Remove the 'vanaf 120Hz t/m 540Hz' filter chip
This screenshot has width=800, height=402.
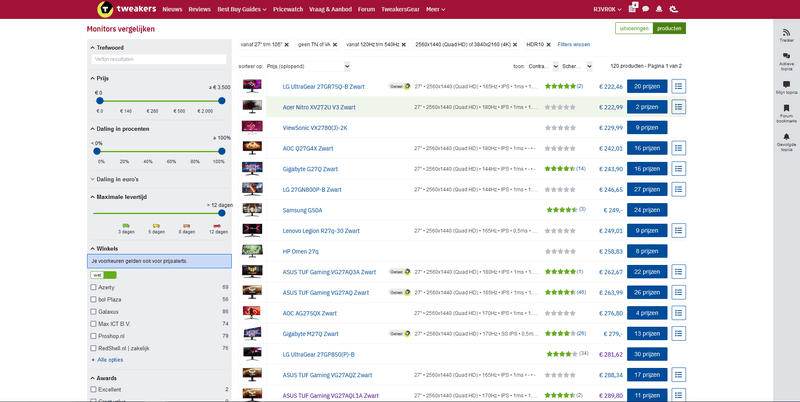point(404,45)
